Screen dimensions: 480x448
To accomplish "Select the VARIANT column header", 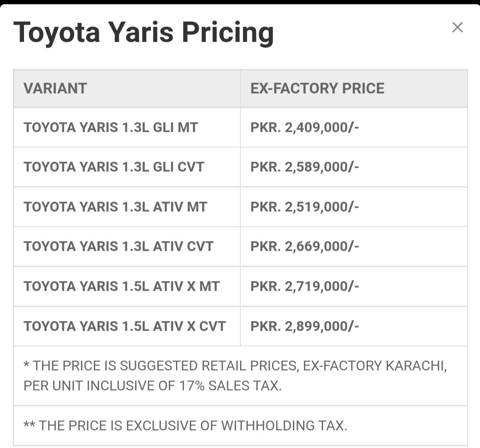I will click(55, 88).
